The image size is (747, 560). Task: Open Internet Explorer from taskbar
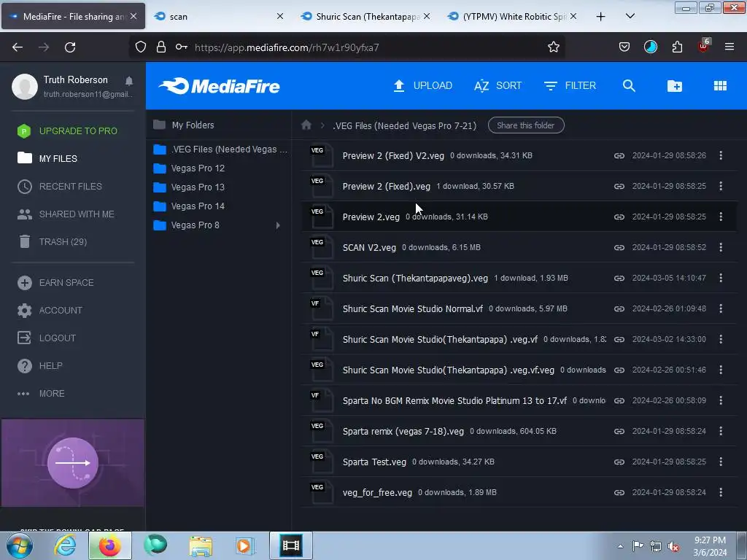point(65,545)
